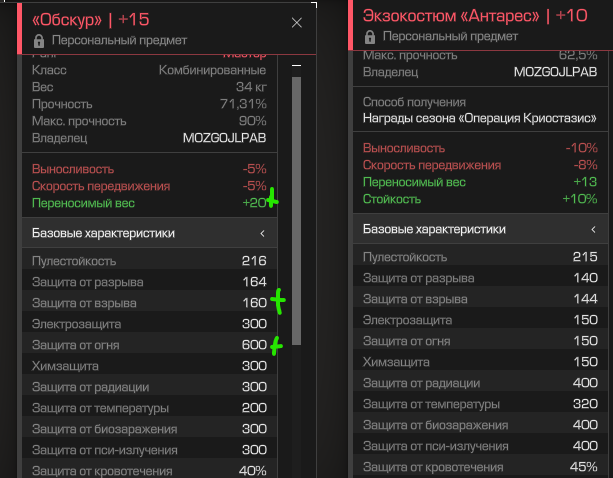613x478 pixels.
Task: Click Защита от огня 150 row
Action: pos(480,341)
